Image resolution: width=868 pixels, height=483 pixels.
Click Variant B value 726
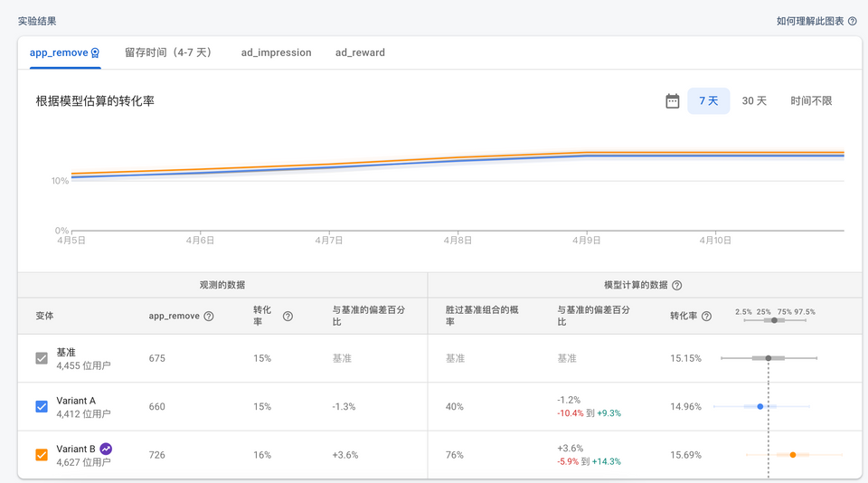156,455
